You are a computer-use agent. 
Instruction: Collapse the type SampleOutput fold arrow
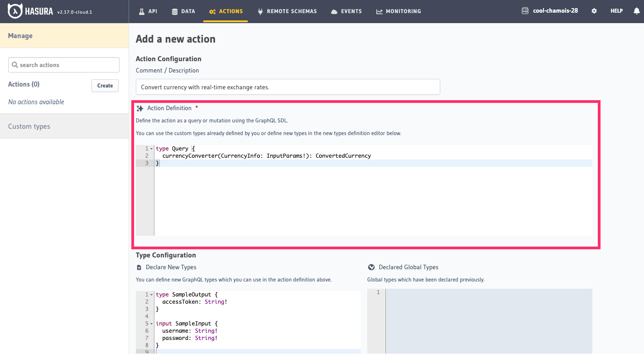click(151, 295)
